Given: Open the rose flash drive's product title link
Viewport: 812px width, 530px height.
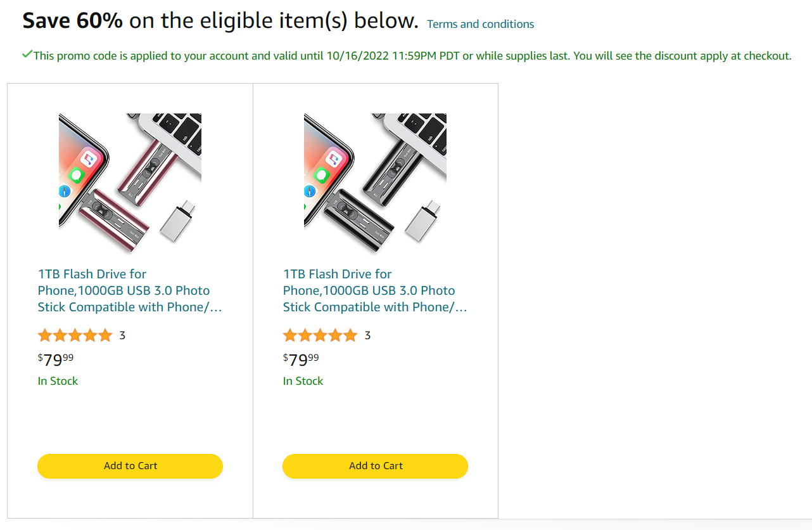Looking at the screenshot, I should (x=130, y=290).
